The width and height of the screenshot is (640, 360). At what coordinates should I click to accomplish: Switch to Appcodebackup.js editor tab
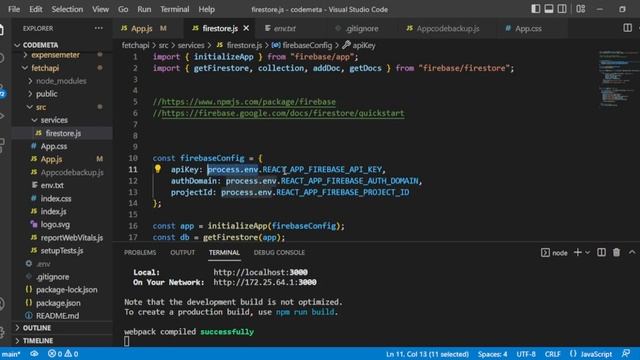pos(448,28)
